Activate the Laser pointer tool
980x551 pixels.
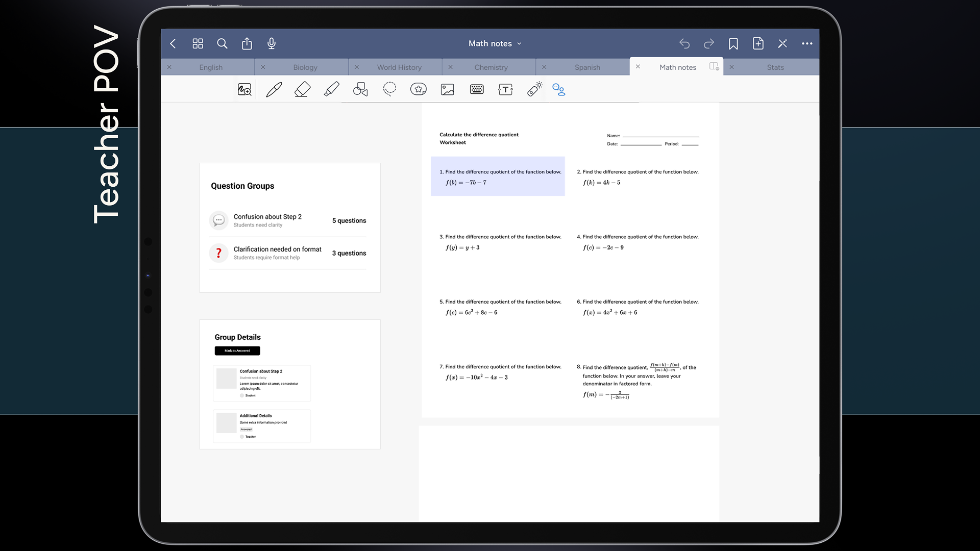pos(534,90)
